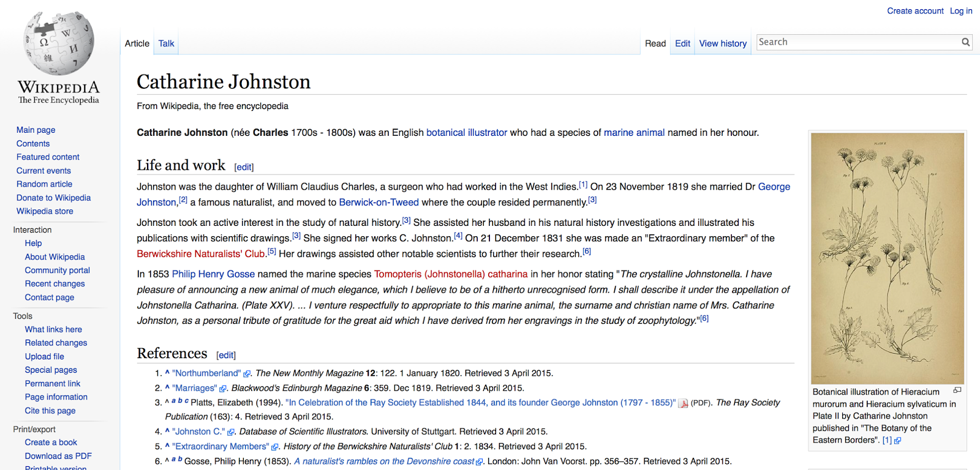Edit the Life and work section

coord(244,167)
